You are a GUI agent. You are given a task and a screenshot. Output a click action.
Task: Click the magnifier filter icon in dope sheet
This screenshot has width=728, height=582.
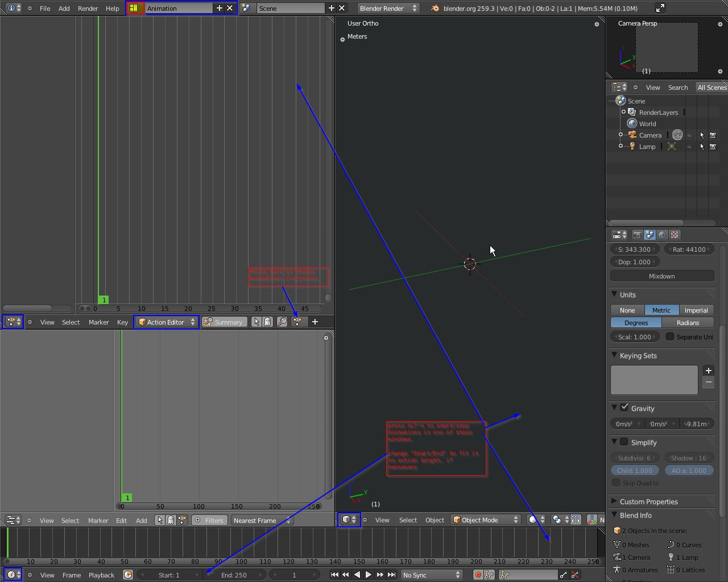(x=282, y=322)
